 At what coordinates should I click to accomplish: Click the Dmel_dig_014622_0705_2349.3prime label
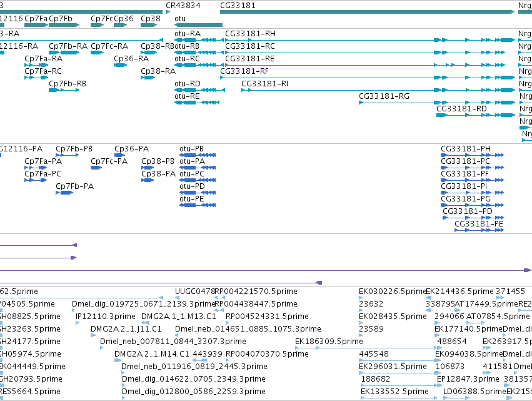pos(194,380)
